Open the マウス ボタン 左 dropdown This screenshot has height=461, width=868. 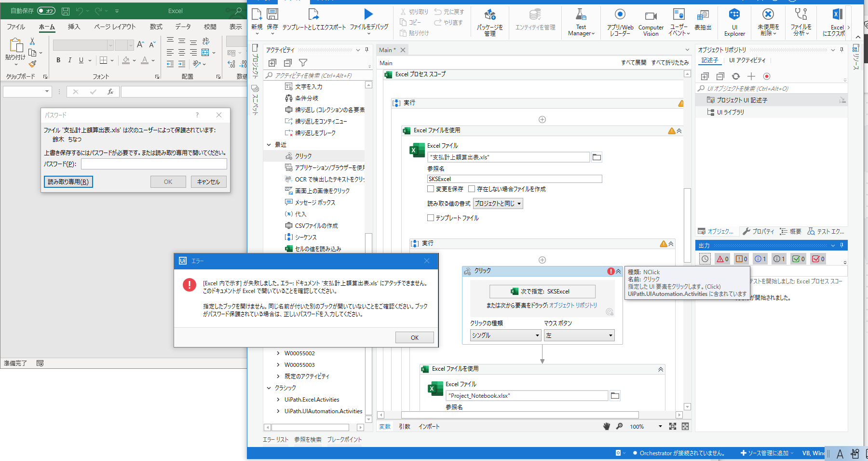pyautogui.click(x=579, y=335)
